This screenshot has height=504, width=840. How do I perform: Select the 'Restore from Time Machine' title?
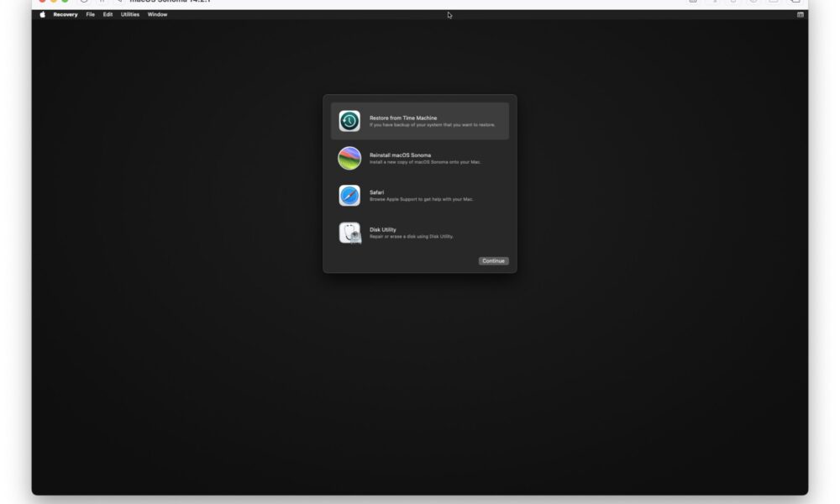pyautogui.click(x=403, y=118)
